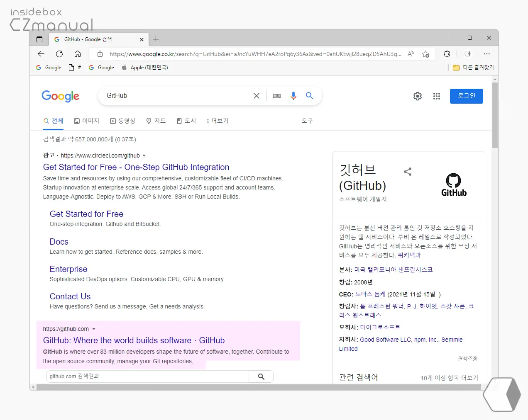Screen dimensions: 528x420
Task: Expand the github.com result dropdown arrow
Action: (94, 329)
